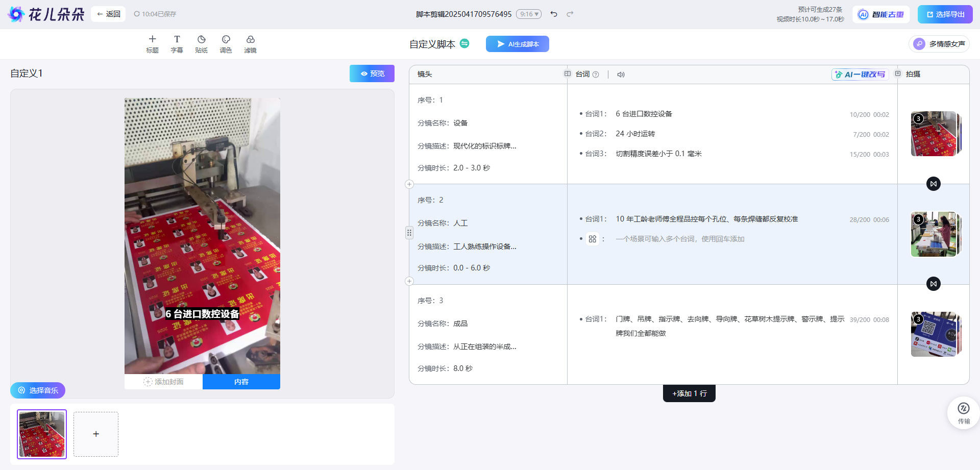The image size is (980, 470).
Task: Select the 滤镜 (filter) tool
Action: [250, 43]
